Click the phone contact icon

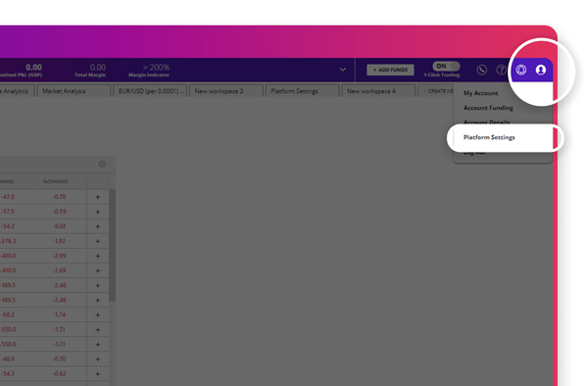482,70
